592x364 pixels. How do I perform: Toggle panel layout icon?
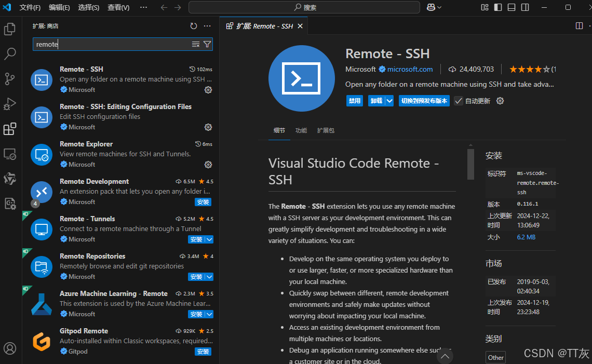pos(512,7)
